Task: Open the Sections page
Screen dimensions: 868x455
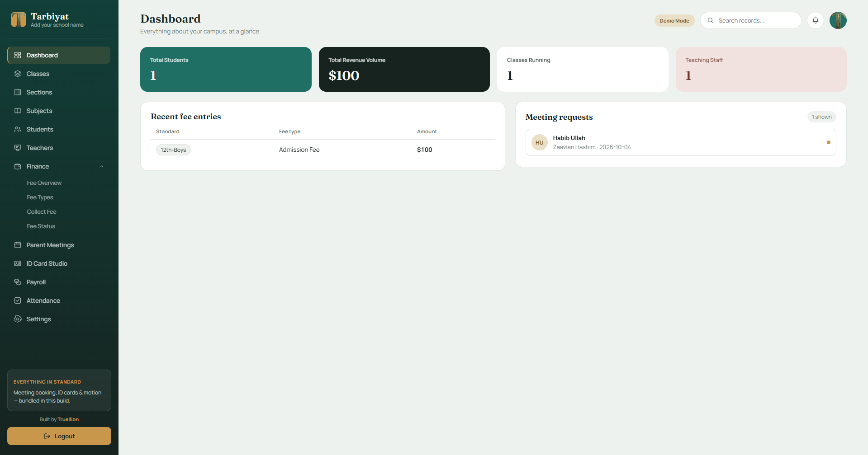Action: pyautogui.click(x=59, y=92)
